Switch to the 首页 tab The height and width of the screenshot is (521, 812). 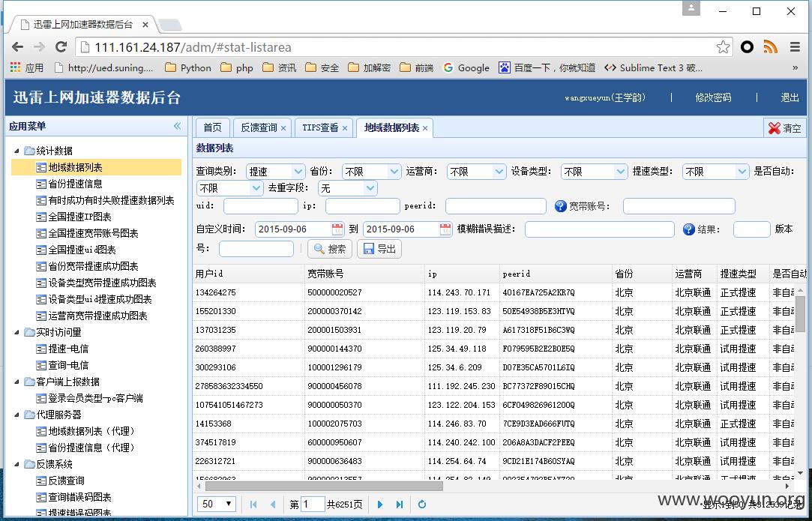click(212, 128)
